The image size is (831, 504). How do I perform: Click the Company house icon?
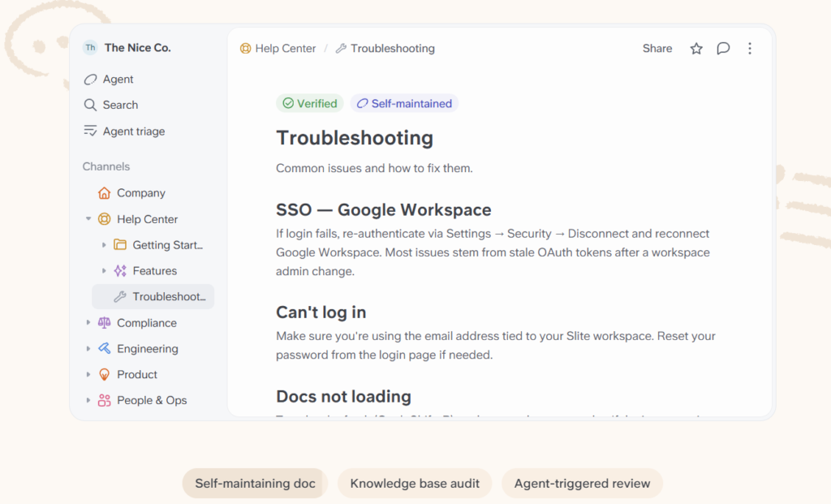105,193
